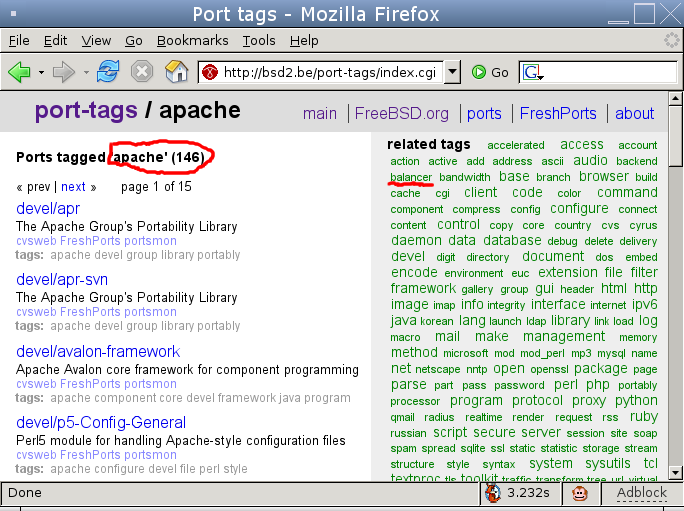Open the URL bar history dropdown
The image size is (684, 511).
452,72
